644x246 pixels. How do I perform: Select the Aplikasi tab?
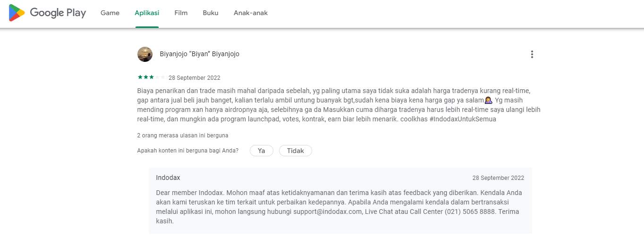147,13
